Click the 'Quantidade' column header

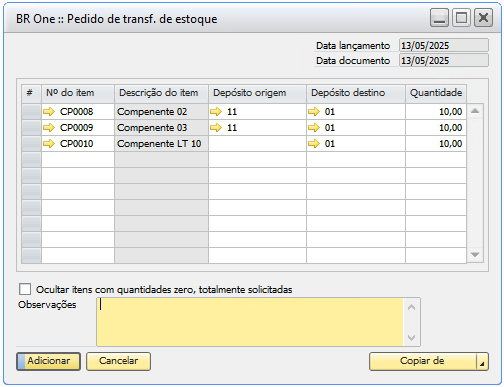click(x=436, y=94)
